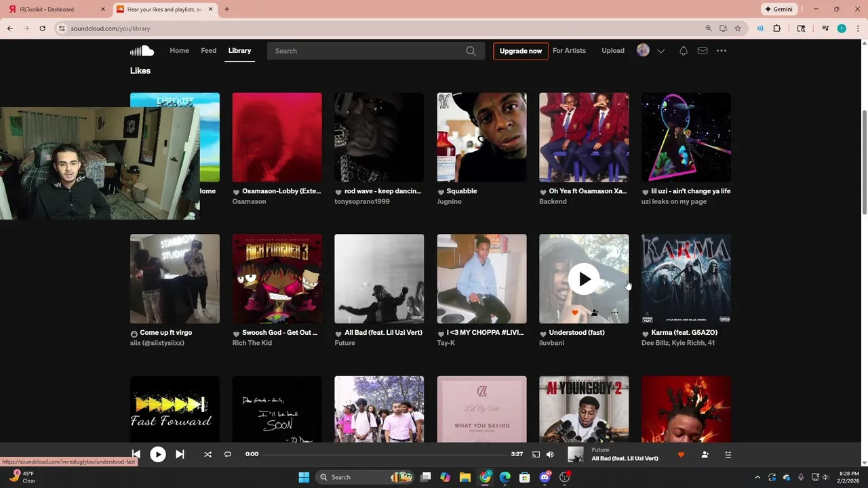868x488 pixels.
Task: Open the Rich Forever 3 artwork
Action: tap(277, 279)
